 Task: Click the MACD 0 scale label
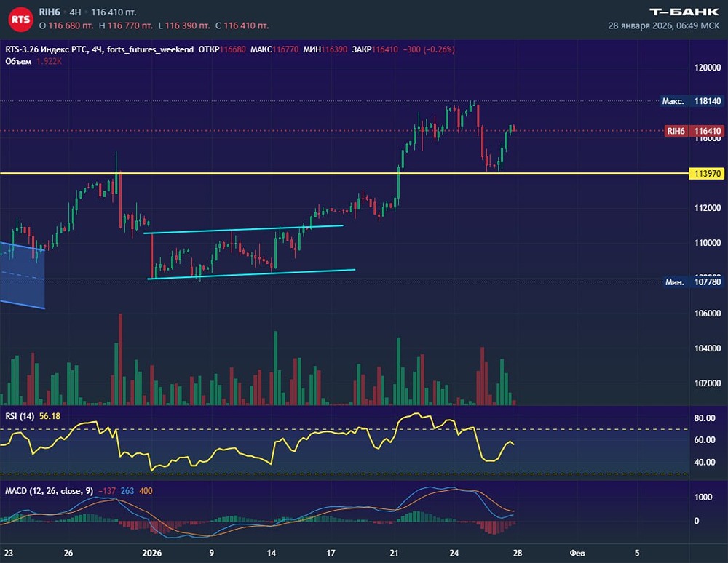click(697, 521)
